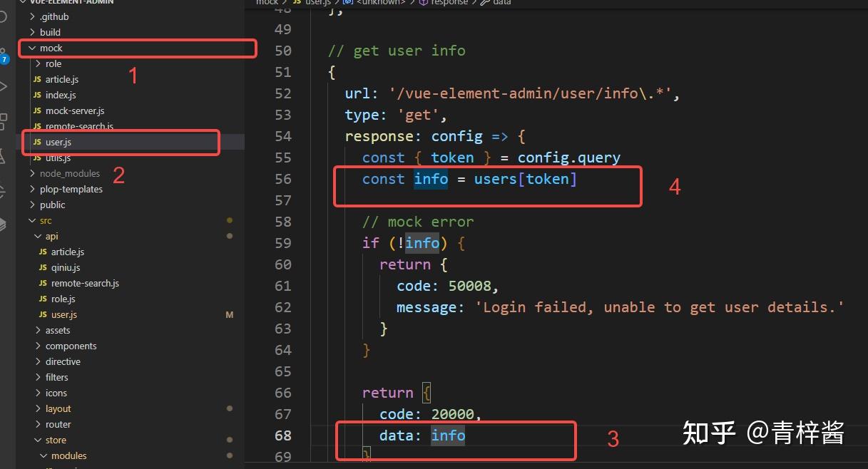Expand the public folder
Image resolution: width=868 pixels, height=469 pixels.
53,205
